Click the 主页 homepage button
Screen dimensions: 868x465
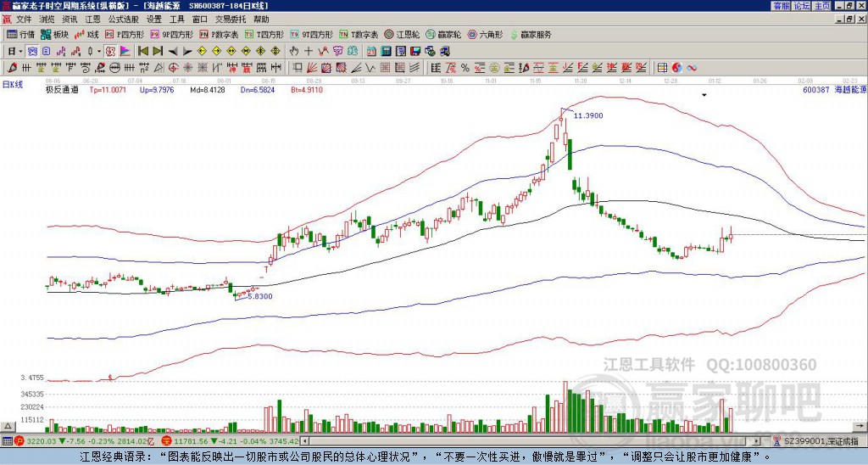[x=821, y=5]
